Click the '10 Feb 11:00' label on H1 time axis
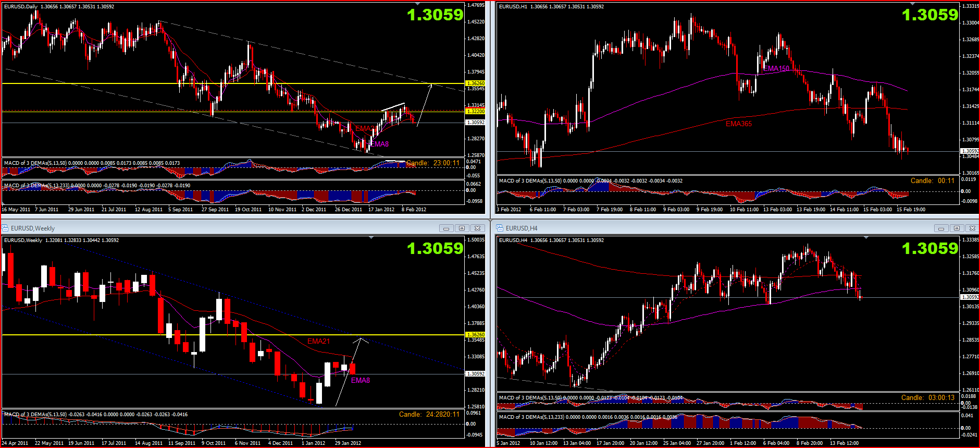This screenshot has height=448, width=980. 744,210
